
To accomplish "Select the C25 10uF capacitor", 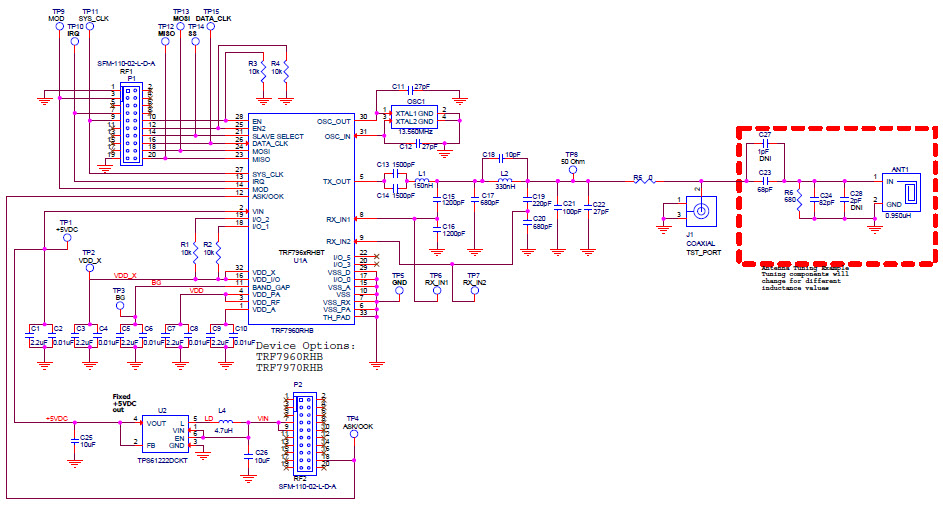I will (74, 440).
